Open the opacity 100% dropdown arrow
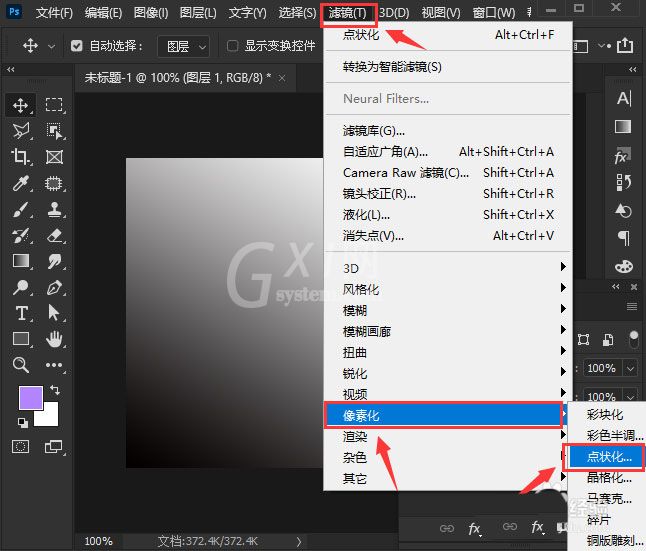 630,368
